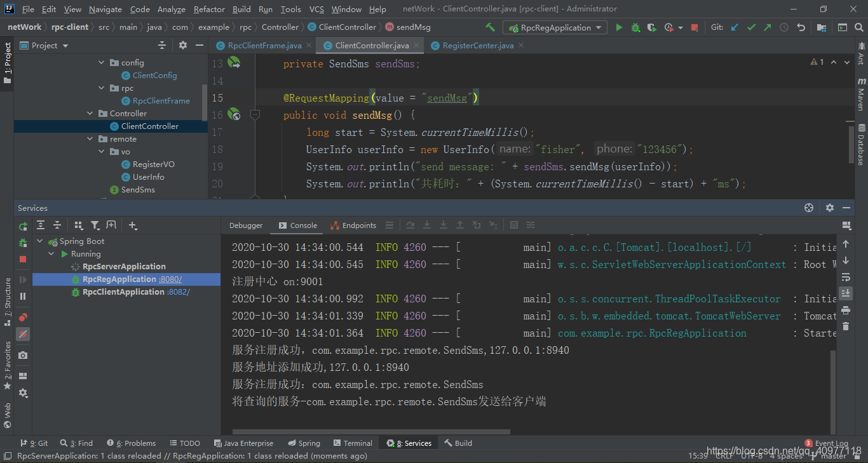The image size is (868, 463).
Task: Click the Build project hammer icon
Action: coord(490,27)
